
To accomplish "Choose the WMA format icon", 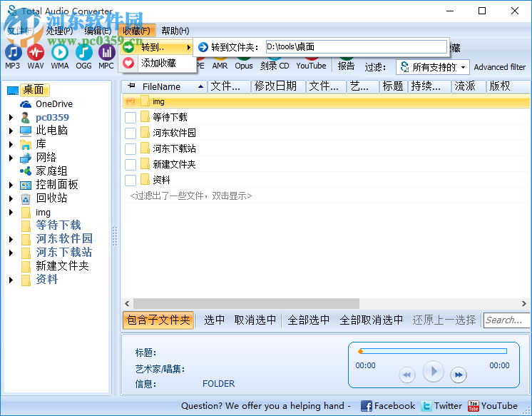I will (x=60, y=56).
